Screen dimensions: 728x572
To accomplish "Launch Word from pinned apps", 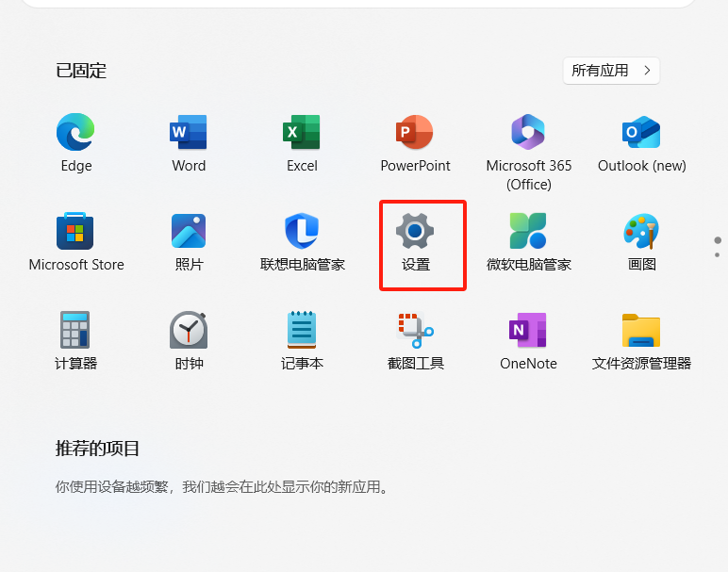I will 189,143.
